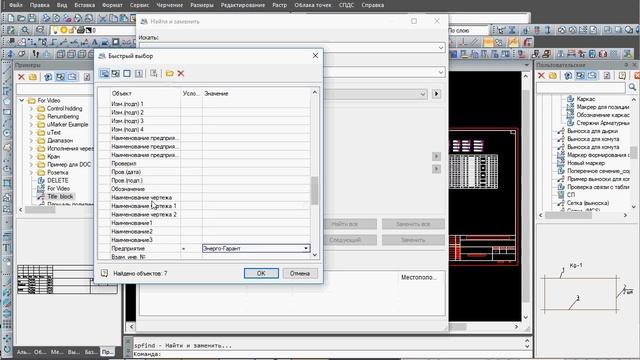Image resolution: width=640 pixels, height=360 pixels.
Task: Click the command line 'Команда:' input
Action: coord(329,354)
